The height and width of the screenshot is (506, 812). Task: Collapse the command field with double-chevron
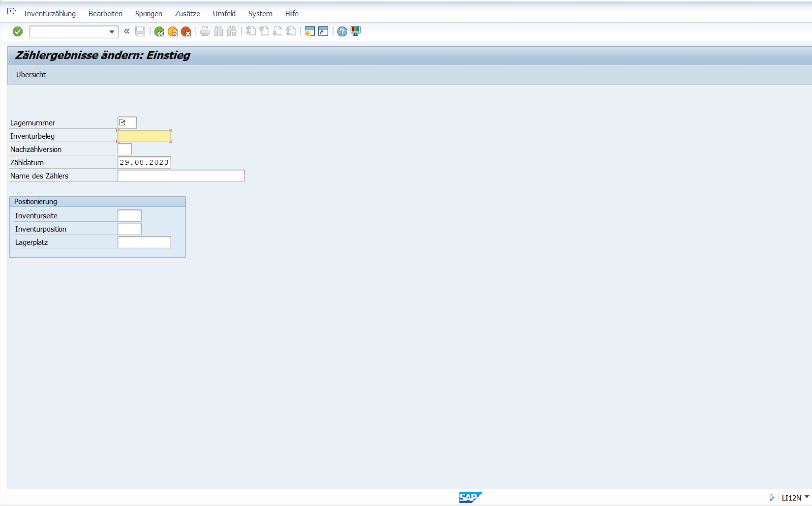(126, 31)
